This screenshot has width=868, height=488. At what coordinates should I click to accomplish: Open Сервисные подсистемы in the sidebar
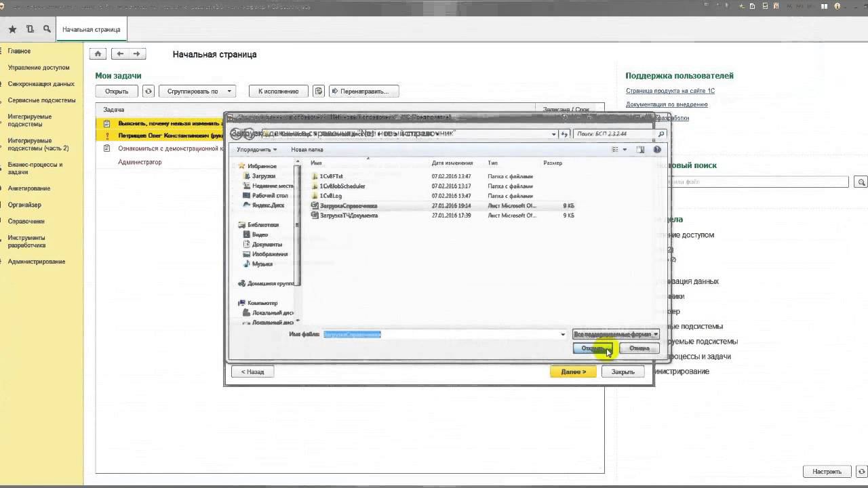(42, 100)
